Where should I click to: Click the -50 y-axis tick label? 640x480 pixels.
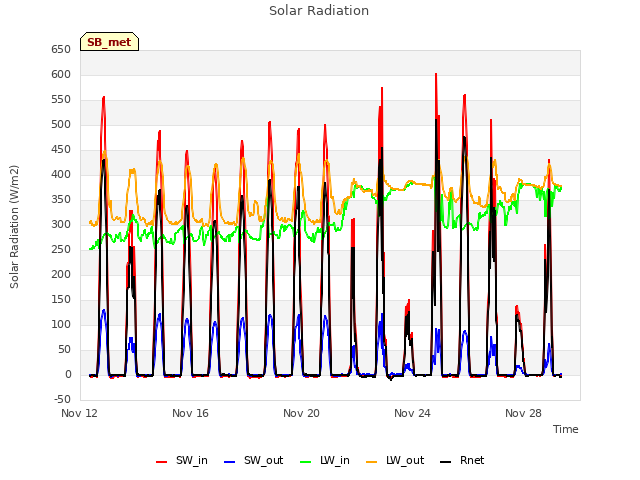tap(62, 400)
